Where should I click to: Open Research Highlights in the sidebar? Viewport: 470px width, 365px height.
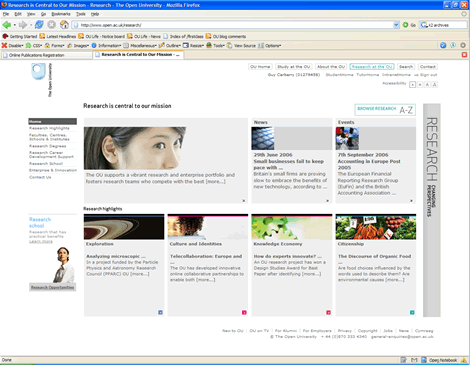(x=49, y=128)
